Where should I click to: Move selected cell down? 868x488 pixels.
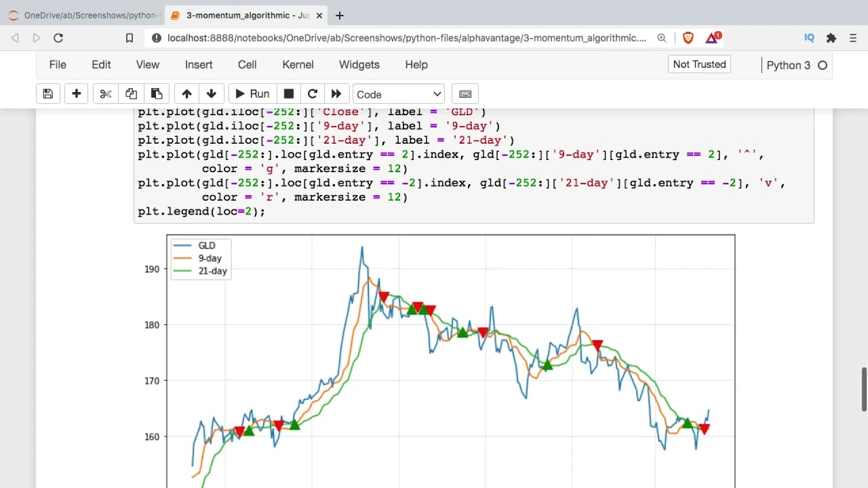pos(212,94)
